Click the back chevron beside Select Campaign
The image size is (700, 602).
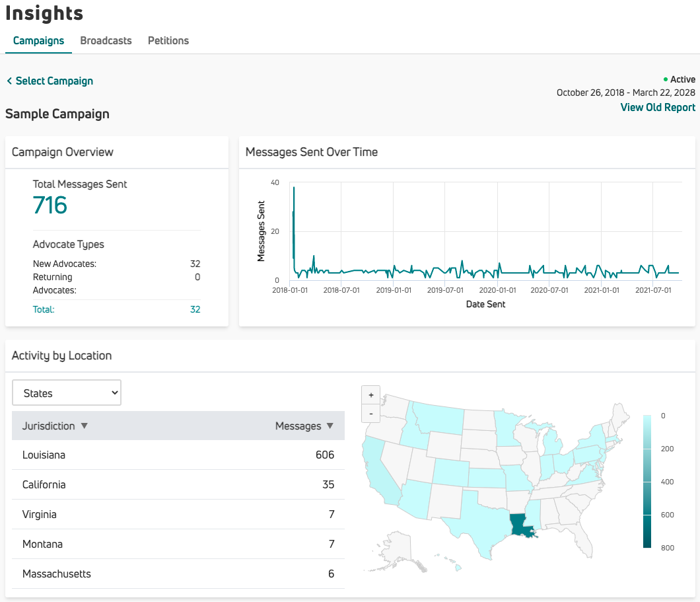tap(9, 81)
